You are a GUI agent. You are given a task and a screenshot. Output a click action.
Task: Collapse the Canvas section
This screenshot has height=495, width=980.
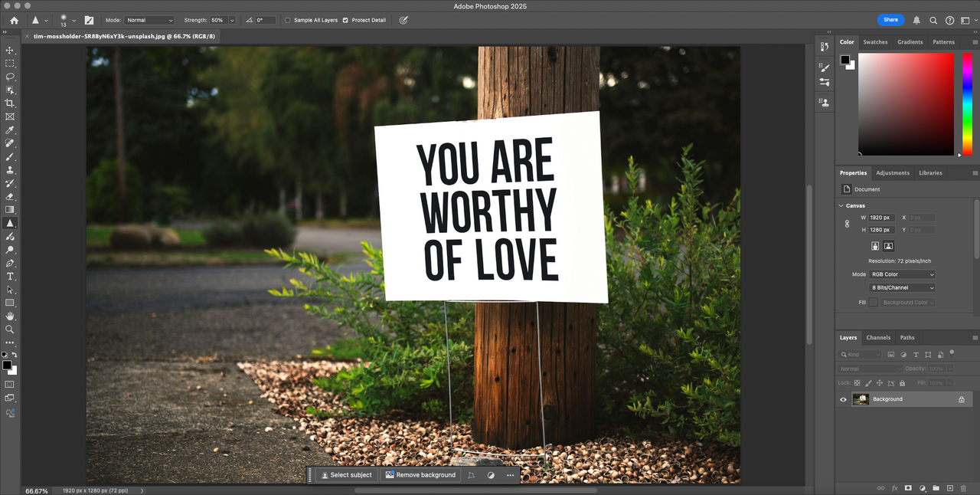[841, 205]
